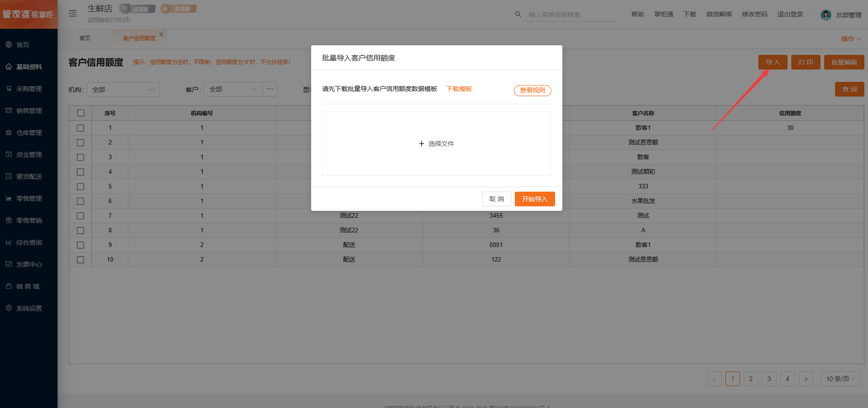Go to the next page arrow
This screenshot has width=868, height=408.
[806, 379]
